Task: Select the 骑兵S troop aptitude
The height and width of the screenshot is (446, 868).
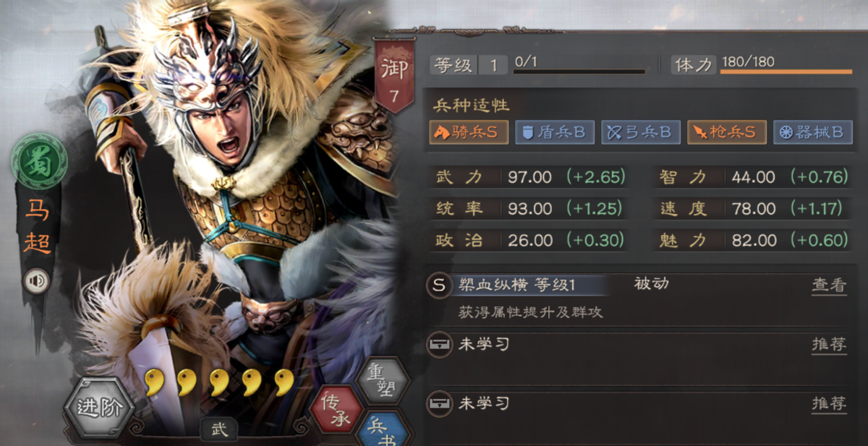Action: tap(469, 132)
